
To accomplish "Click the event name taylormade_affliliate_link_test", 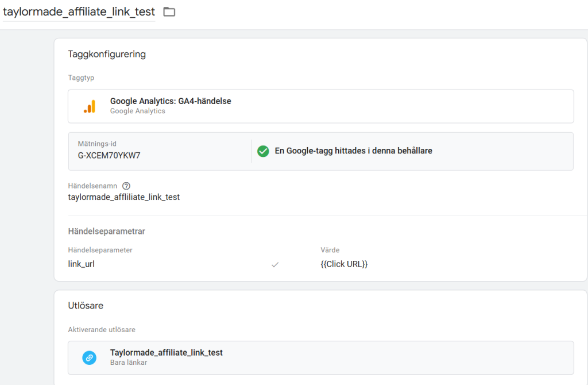I will (x=124, y=197).
